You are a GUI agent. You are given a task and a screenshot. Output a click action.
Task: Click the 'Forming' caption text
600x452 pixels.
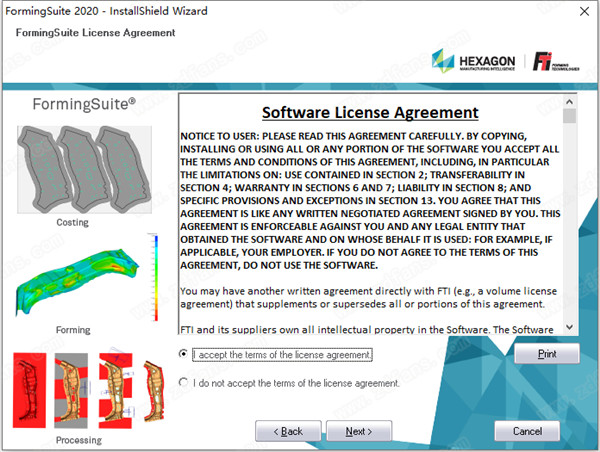pos(73,330)
